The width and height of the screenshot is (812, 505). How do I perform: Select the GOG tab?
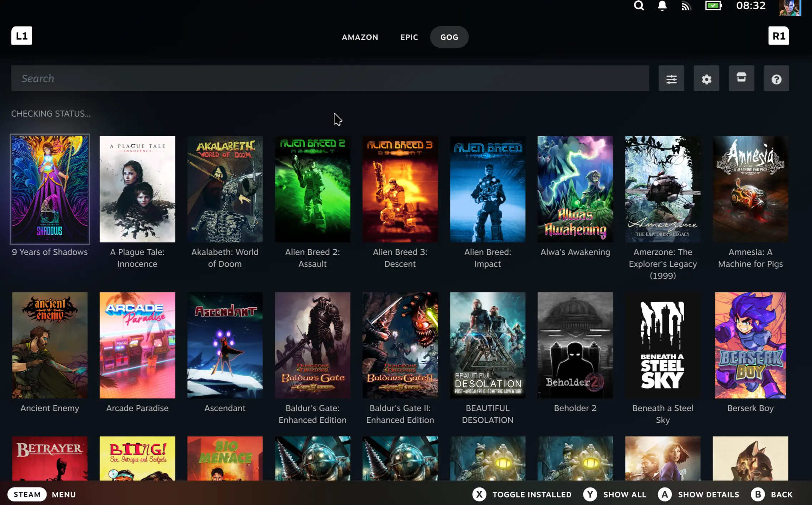coord(449,37)
